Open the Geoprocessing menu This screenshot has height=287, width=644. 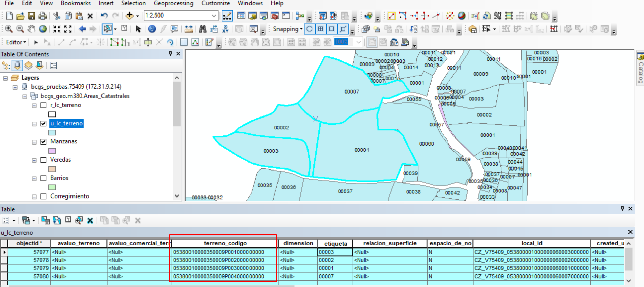pyautogui.click(x=173, y=3)
